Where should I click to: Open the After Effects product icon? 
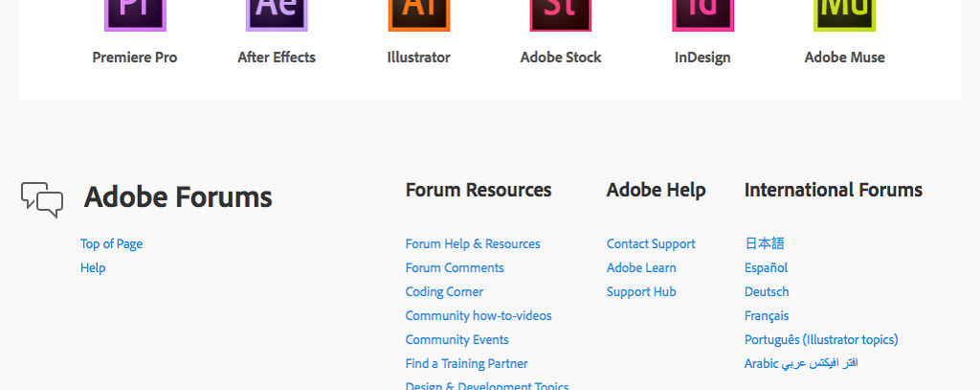coord(277,15)
